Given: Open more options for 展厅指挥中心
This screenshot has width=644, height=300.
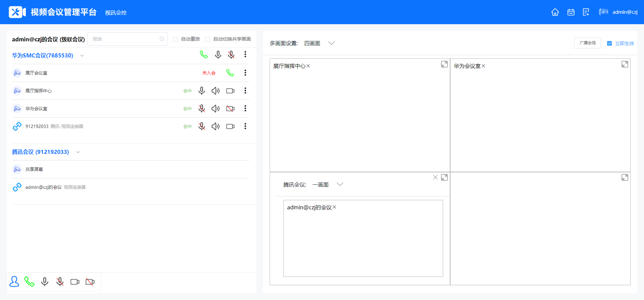Looking at the screenshot, I should pyautogui.click(x=245, y=91).
